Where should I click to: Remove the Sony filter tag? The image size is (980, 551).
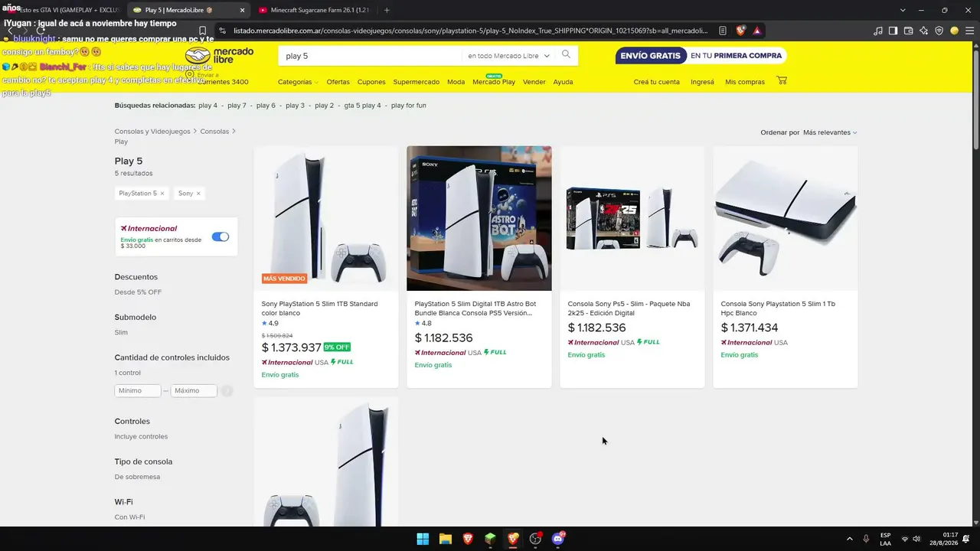[198, 194]
